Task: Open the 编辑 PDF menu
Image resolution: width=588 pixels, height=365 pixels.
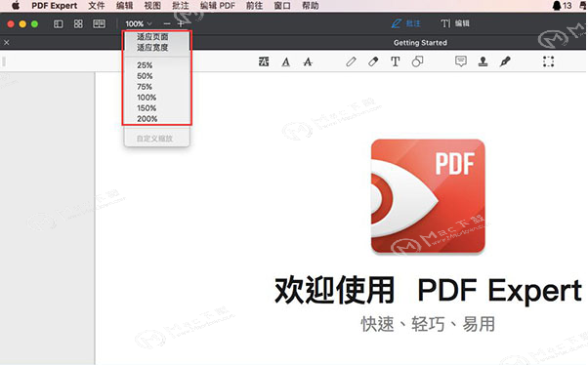Action: coord(218,6)
